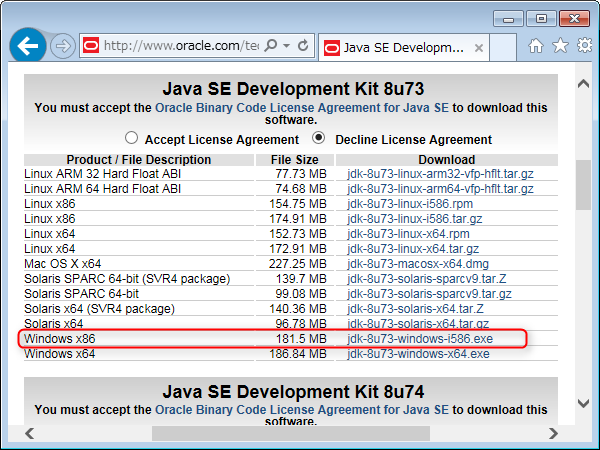Screen dimensions: 600x450
Task: Click the vertical scrollbar down arrow
Action: [584, 403]
